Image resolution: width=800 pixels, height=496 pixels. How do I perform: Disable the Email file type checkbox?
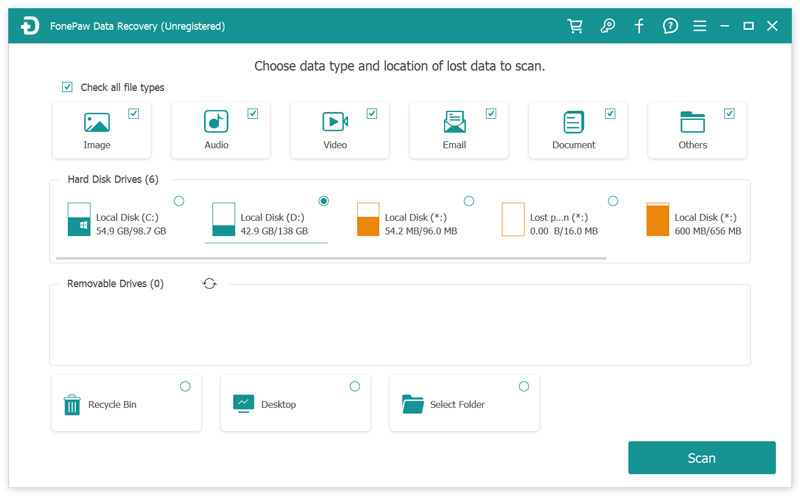491,114
